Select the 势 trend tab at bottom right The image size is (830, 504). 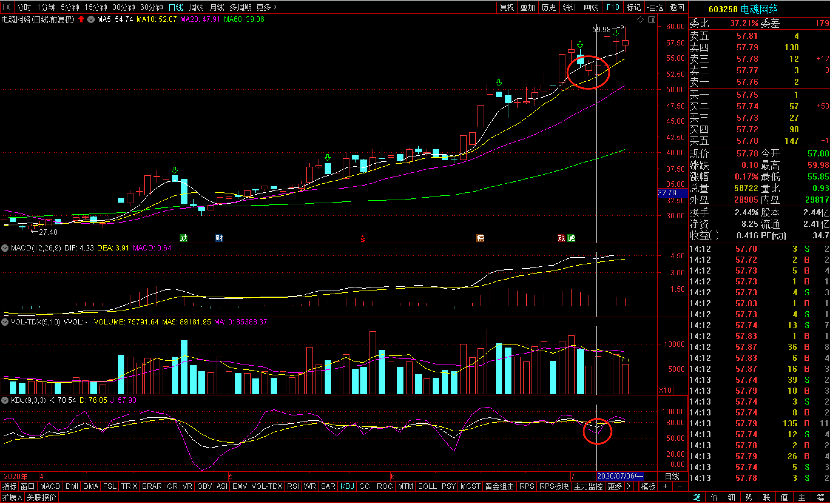(x=749, y=498)
